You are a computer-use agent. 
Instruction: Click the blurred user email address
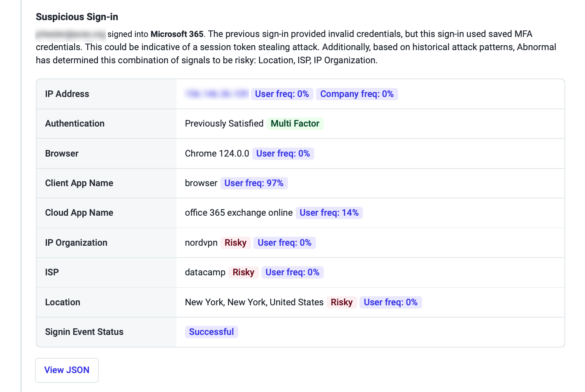coord(71,34)
